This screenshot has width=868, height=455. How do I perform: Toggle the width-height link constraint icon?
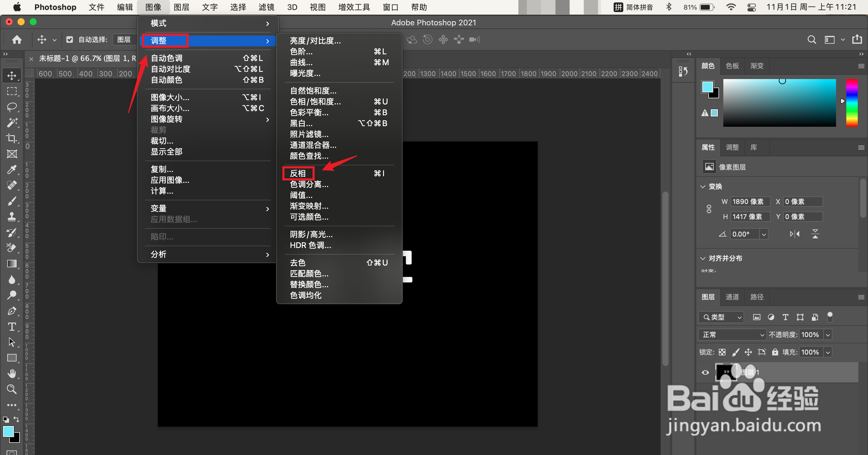[709, 209]
